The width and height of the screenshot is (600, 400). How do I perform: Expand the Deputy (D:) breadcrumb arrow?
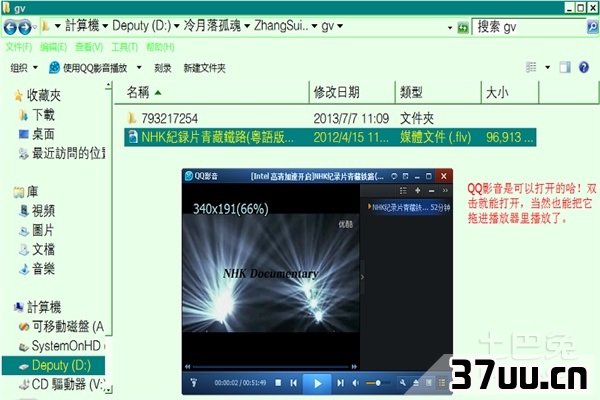point(176,26)
